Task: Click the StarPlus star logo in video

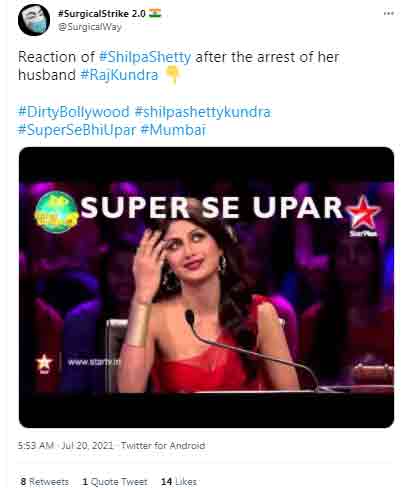Action: (363, 214)
